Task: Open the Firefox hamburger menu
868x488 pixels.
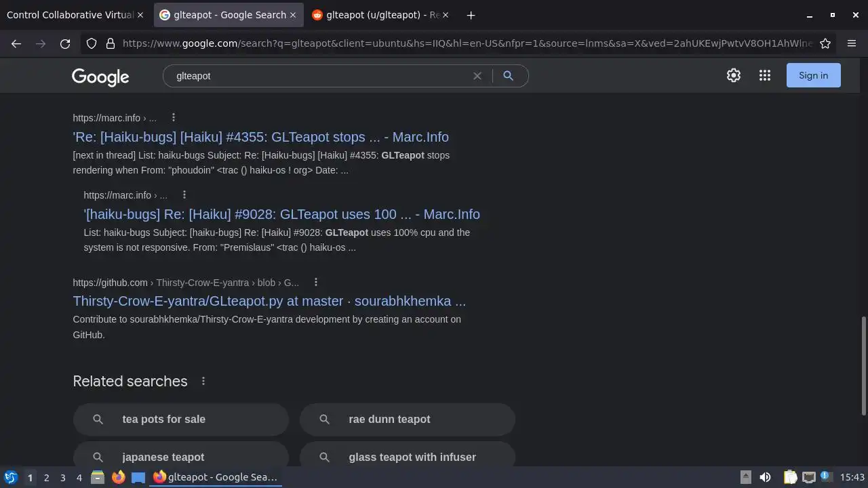Action: [x=852, y=43]
